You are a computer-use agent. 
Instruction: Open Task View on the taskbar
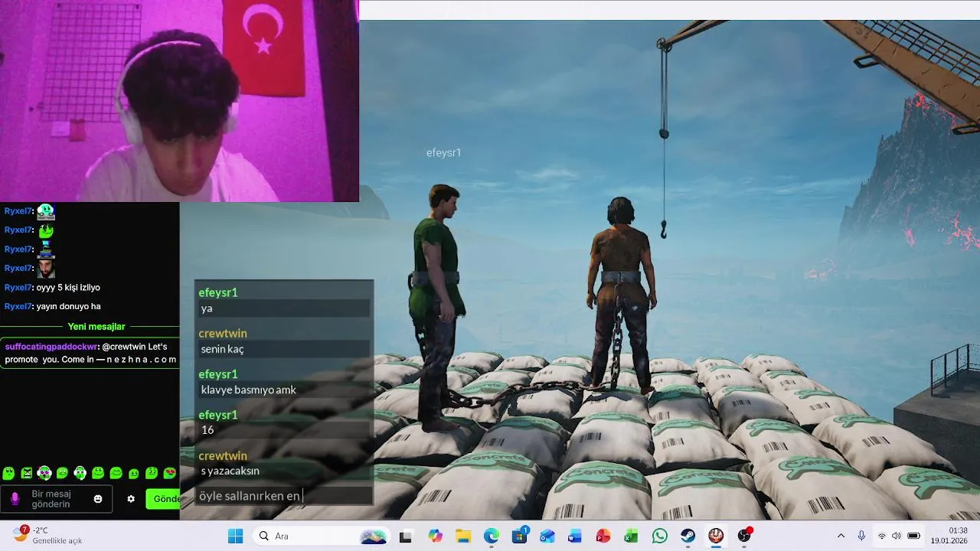tap(406, 536)
